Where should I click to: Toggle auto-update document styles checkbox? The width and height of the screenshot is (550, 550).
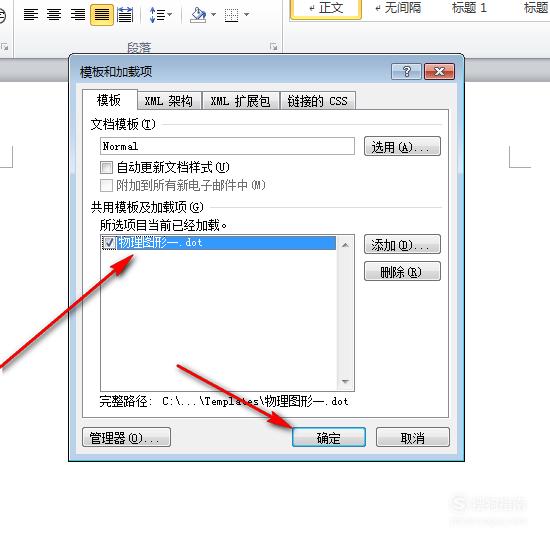[x=106, y=167]
